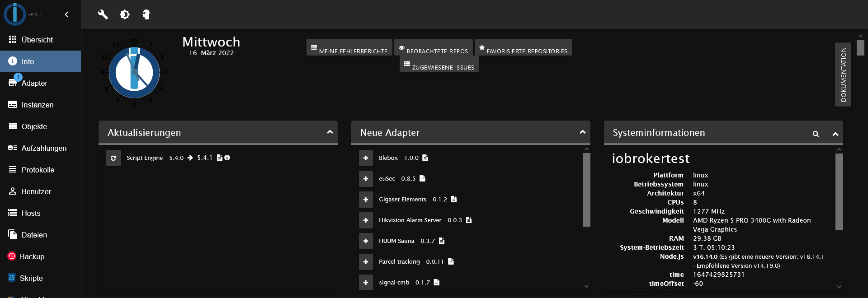This screenshot has width=868, height=298.
Task: Add the Gigaset Elements adapter
Action: pos(366,200)
